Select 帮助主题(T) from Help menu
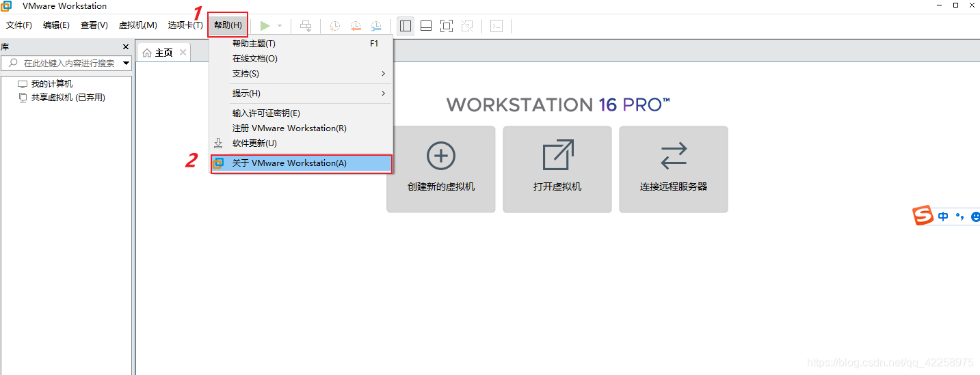980x375 pixels. pos(301,43)
